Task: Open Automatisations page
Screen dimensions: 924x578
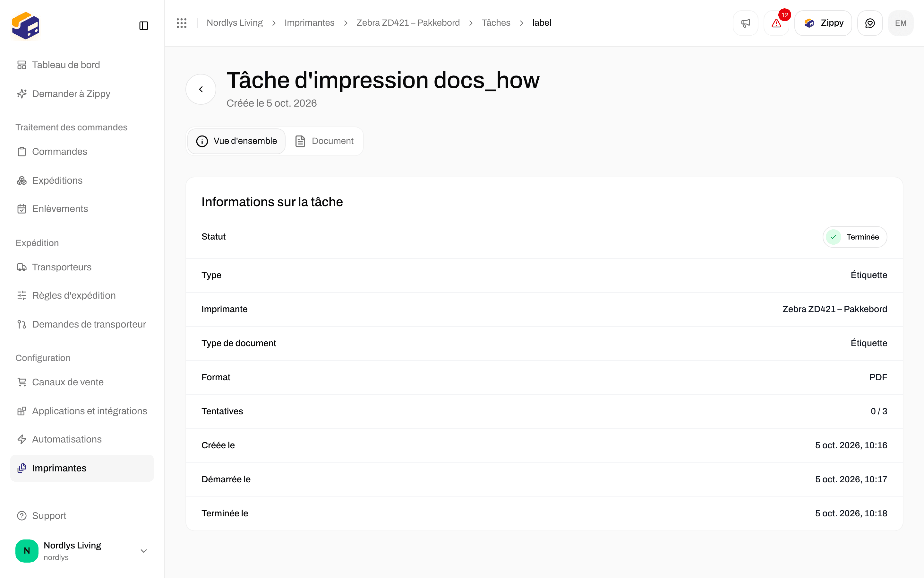Action: (x=82, y=439)
